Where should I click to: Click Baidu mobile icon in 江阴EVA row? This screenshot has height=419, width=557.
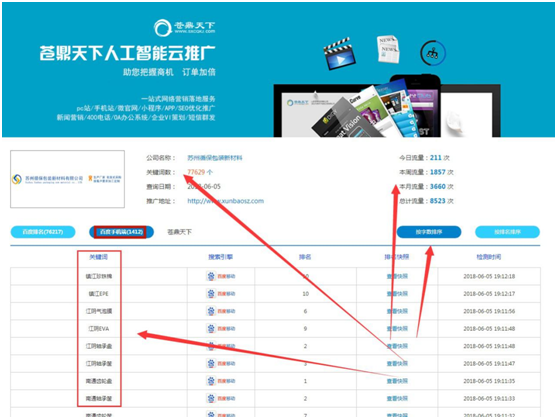click(211, 328)
